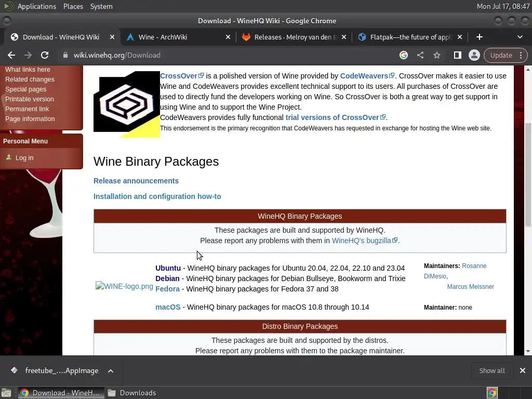Viewport: 532px width, 399px height.
Task: Open the What links here sidebar link
Action: coord(28,69)
